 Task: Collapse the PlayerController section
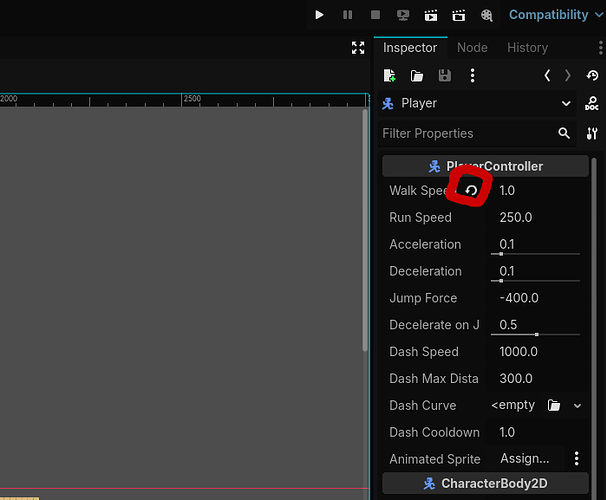coord(485,166)
